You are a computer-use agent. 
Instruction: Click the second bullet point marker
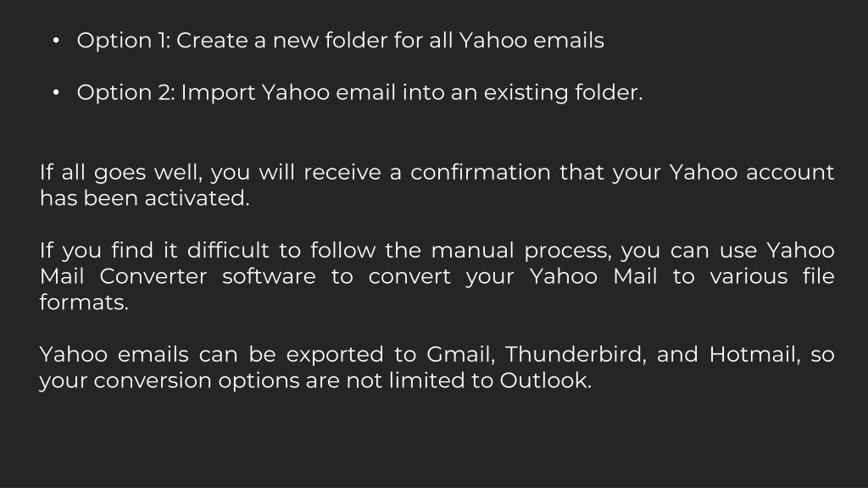click(x=56, y=93)
